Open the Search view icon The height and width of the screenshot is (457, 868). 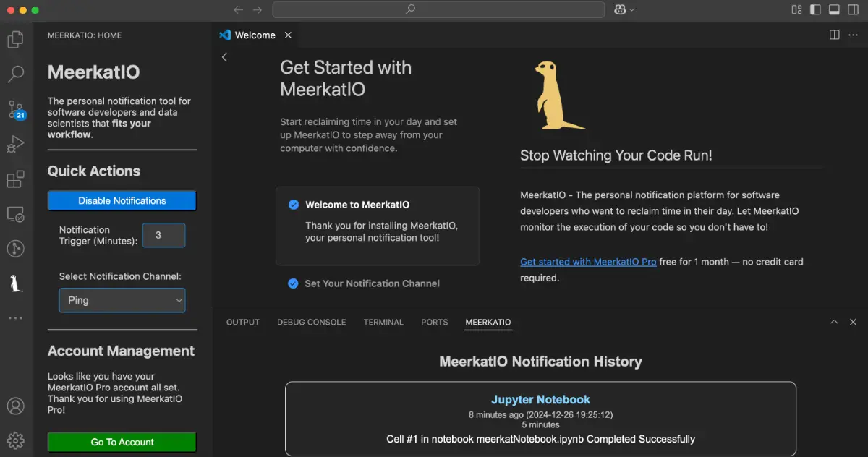[x=16, y=74]
